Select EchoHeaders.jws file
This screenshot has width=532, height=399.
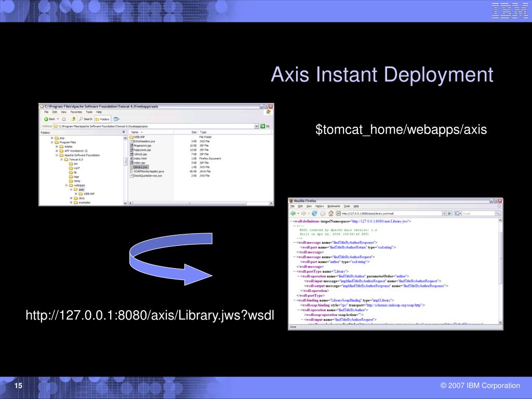pyautogui.click(x=142, y=141)
